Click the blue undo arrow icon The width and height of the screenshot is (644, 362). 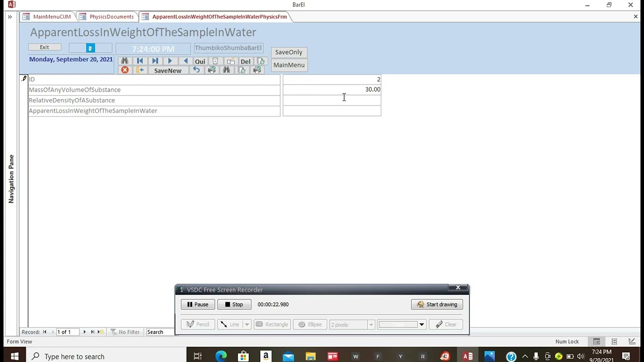(x=196, y=70)
